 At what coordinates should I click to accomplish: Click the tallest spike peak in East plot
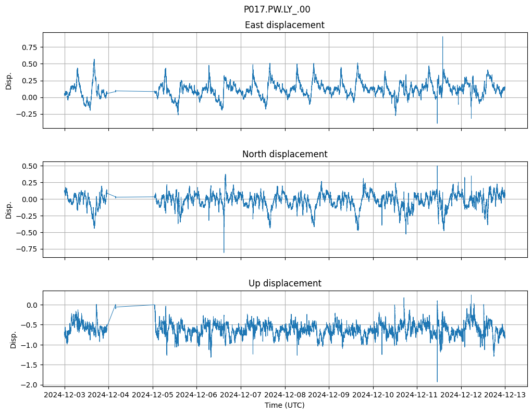[443, 37]
